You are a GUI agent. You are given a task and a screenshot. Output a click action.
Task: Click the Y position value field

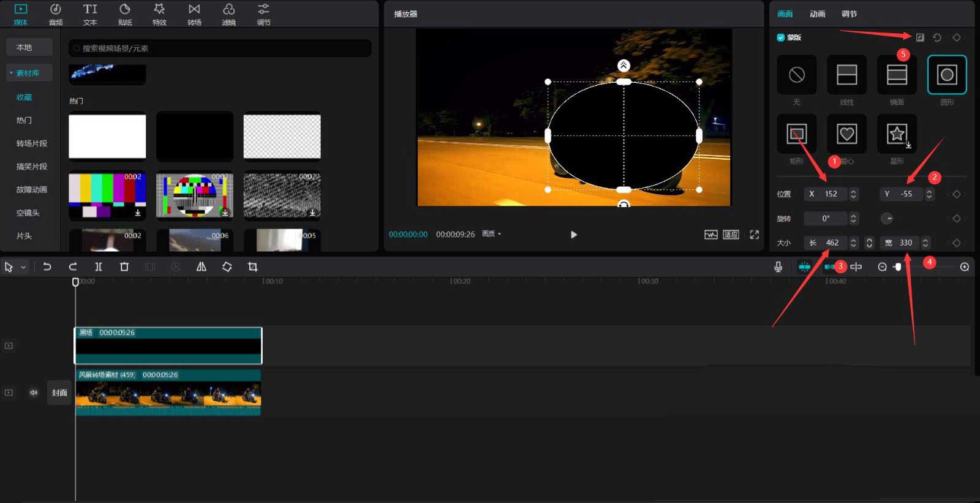pos(902,194)
